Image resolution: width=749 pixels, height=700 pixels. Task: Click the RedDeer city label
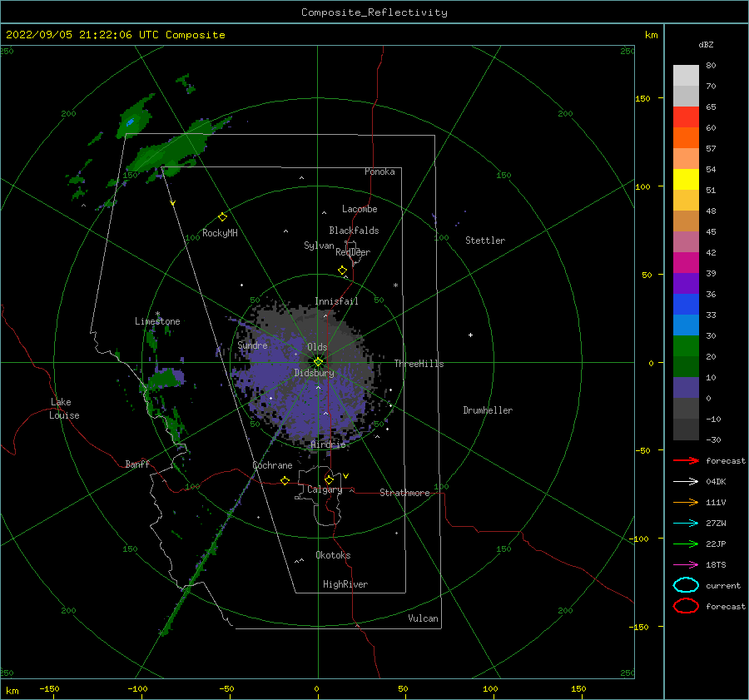[353, 252]
